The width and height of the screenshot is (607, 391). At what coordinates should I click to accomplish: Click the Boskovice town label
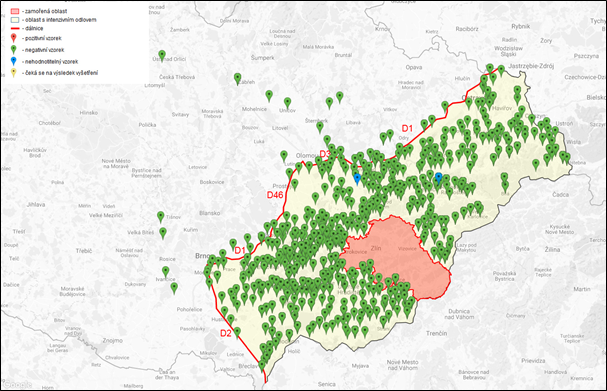pos(212,182)
